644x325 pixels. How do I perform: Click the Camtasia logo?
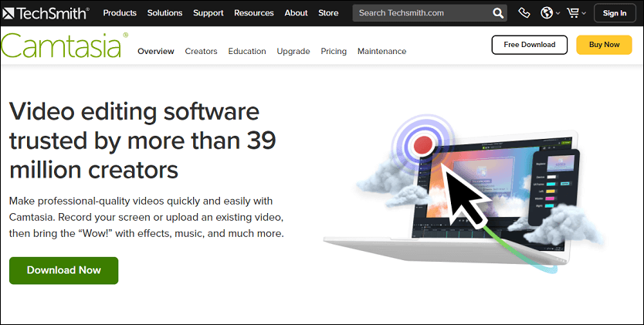click(x=65, y=46)
